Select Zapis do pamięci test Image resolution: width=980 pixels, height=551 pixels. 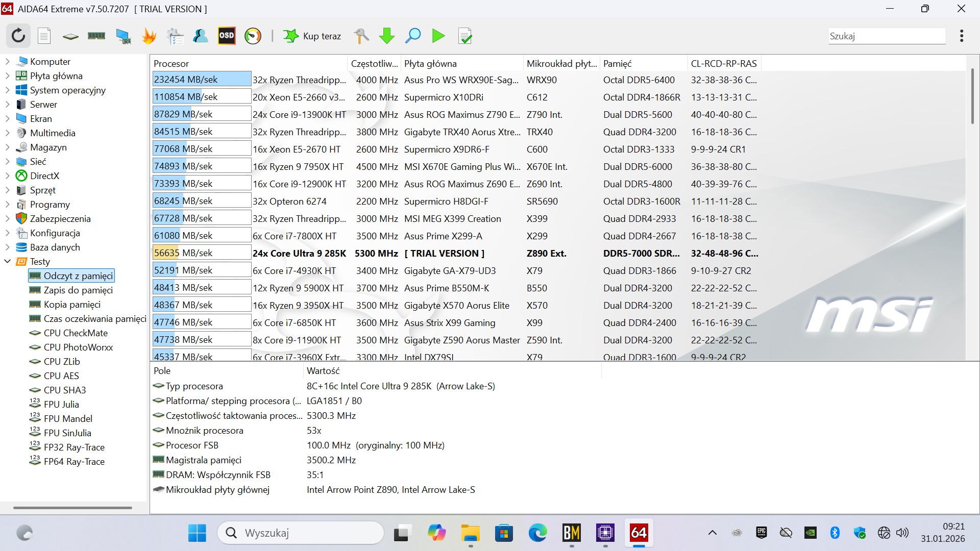[78, 290]
